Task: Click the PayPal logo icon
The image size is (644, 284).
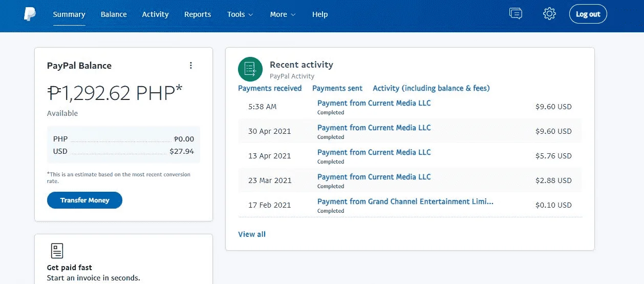Action: pos(30,14)
